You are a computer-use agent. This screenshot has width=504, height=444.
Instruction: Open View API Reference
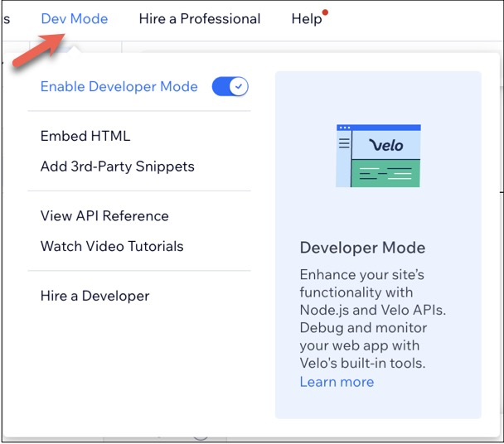click(104, 215)
